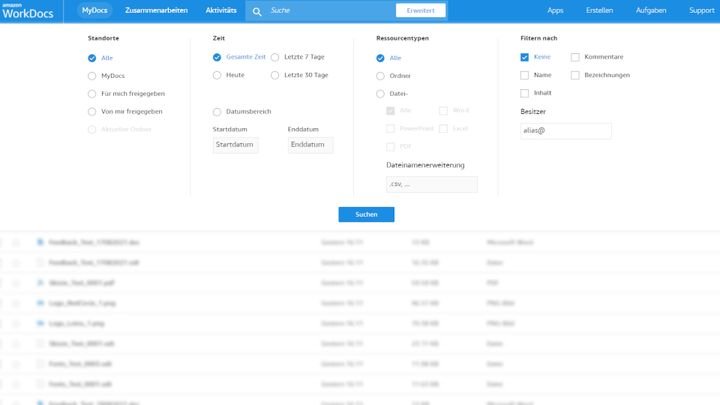Open the Aktivitäts tab
Viewport: 720px width, 405px height.
(220, 11)
